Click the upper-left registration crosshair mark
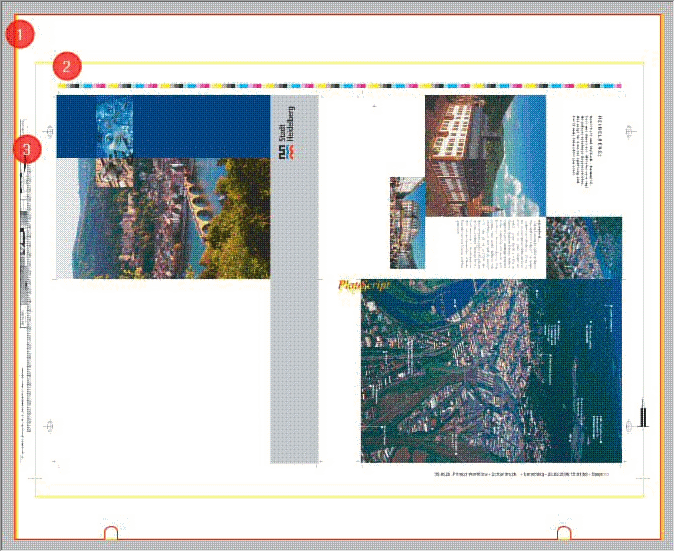This screenshot has height=552, width=675. click(50, 132)
